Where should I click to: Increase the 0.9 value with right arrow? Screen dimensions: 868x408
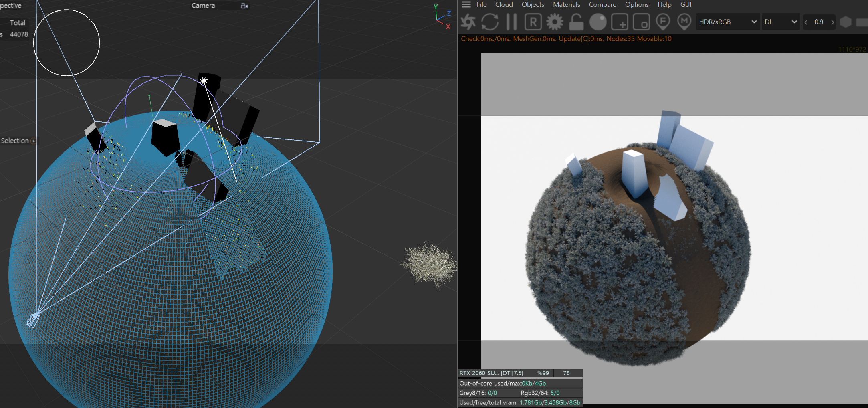(832, 22)
